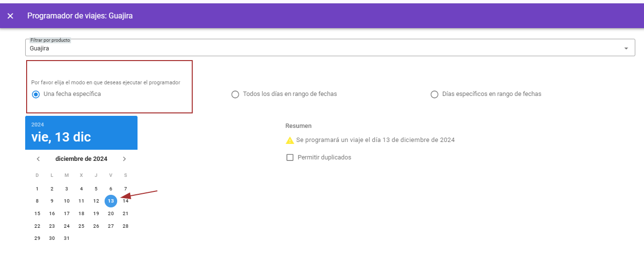Viewport: 644px width, 267px height.
Task: Choose 'Días específicos en rango de fechas'
Action: [434, 94]
